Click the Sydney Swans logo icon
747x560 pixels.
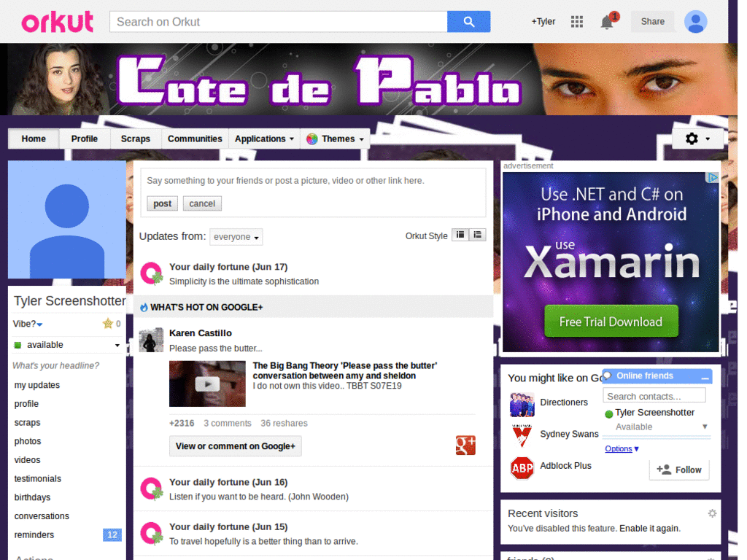click(522, 435)
